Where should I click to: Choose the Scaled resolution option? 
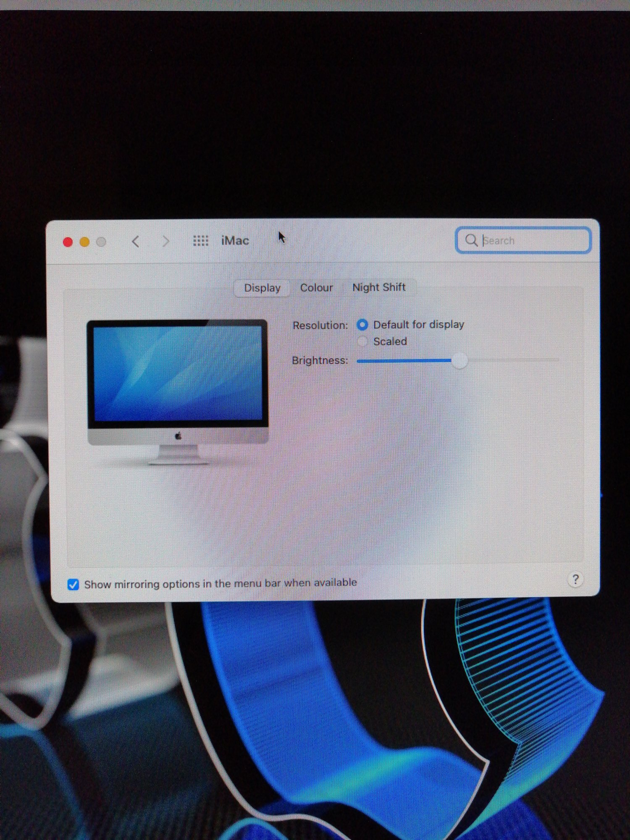(x=362, y=341)
